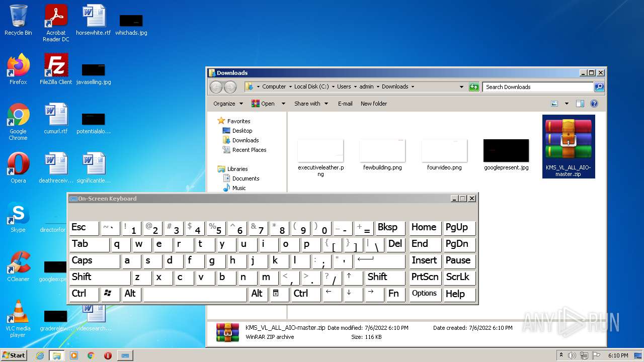The image size is (644, 362).
Task: Open cumurl.rtf document icon
Action: pos(56,119)
